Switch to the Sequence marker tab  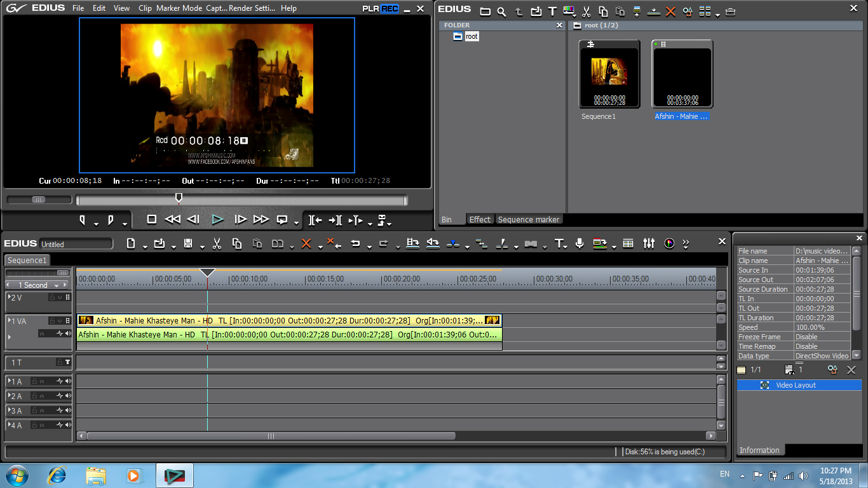pyautogui.click(x=529, y=219)
